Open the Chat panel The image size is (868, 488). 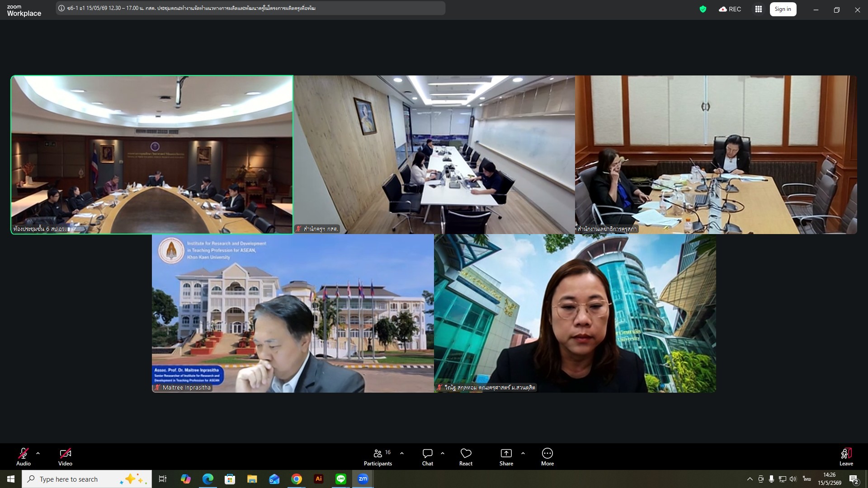coord(428,456)
